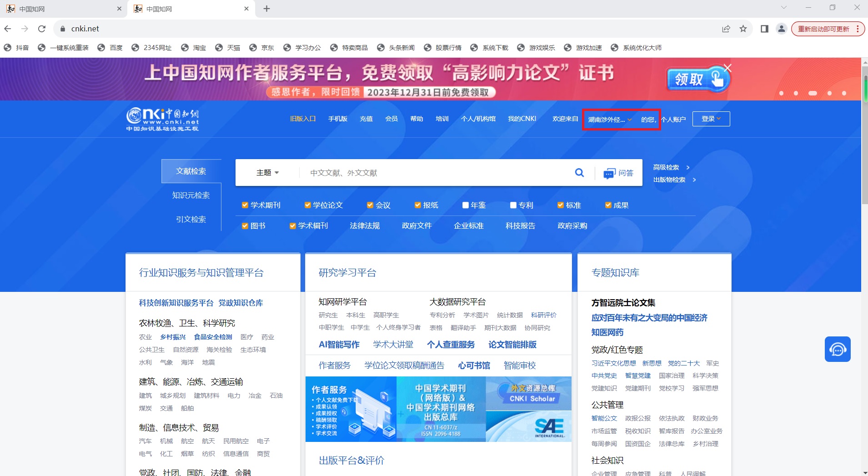The width and height of the screenshot is (868, 476).
Task: Open browser side panel icon
Action: (x=764, y=29)
